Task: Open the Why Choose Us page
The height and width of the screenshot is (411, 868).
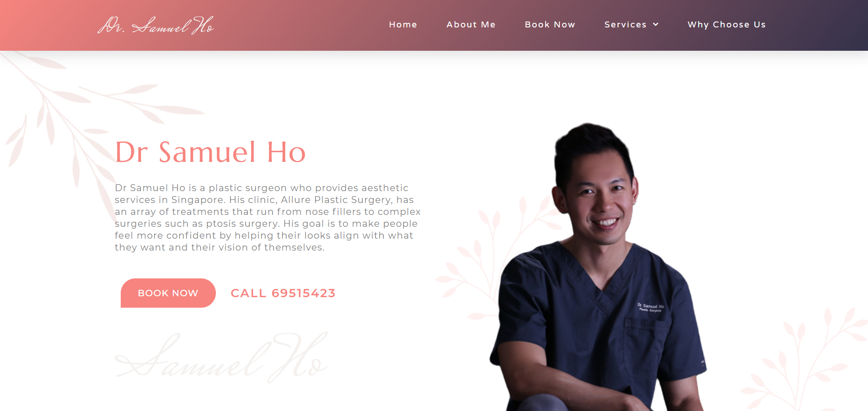Action: [x=726, y=25]
